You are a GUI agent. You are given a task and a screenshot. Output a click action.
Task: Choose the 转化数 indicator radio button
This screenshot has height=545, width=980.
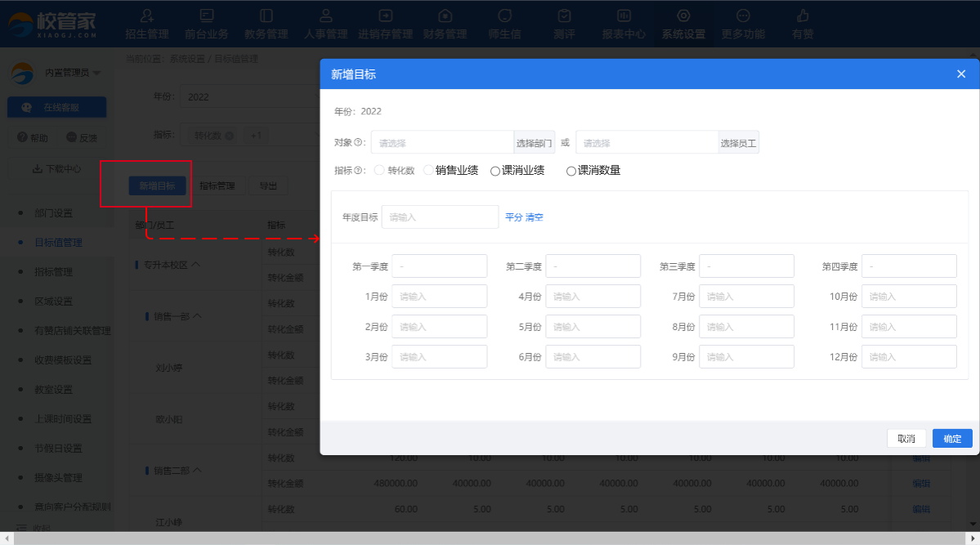coord(379,170)
